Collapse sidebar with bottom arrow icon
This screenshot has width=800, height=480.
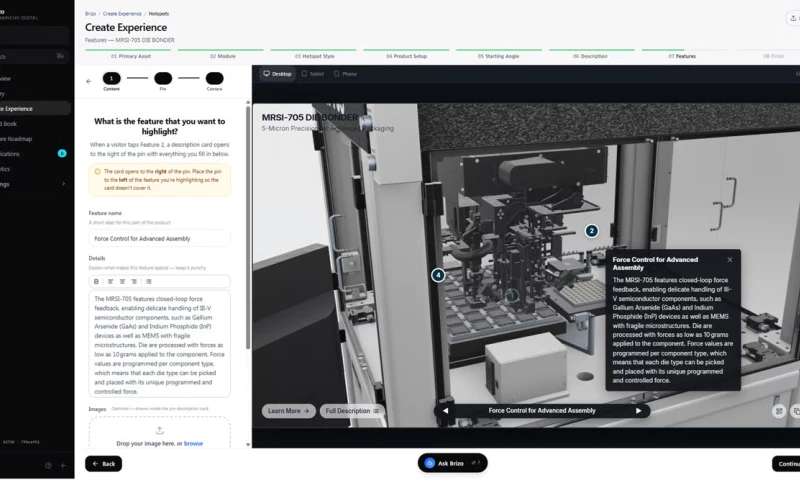(63, 466)
